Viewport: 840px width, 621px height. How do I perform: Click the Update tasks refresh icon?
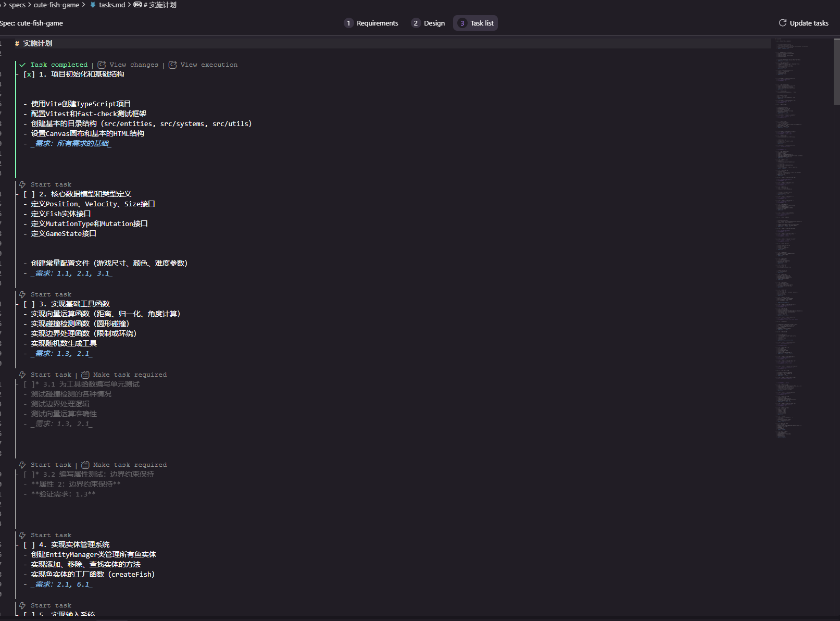pyautogui.click(x=782, y=23)
